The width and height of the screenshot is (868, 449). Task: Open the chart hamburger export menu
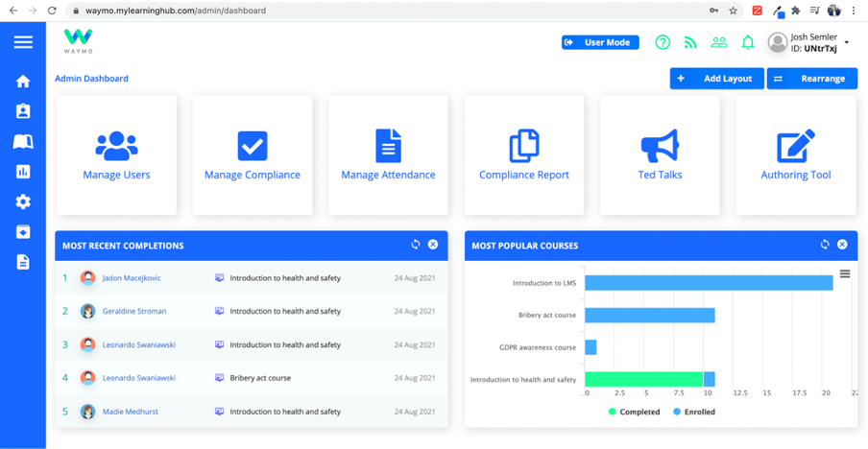coord(845,273)
